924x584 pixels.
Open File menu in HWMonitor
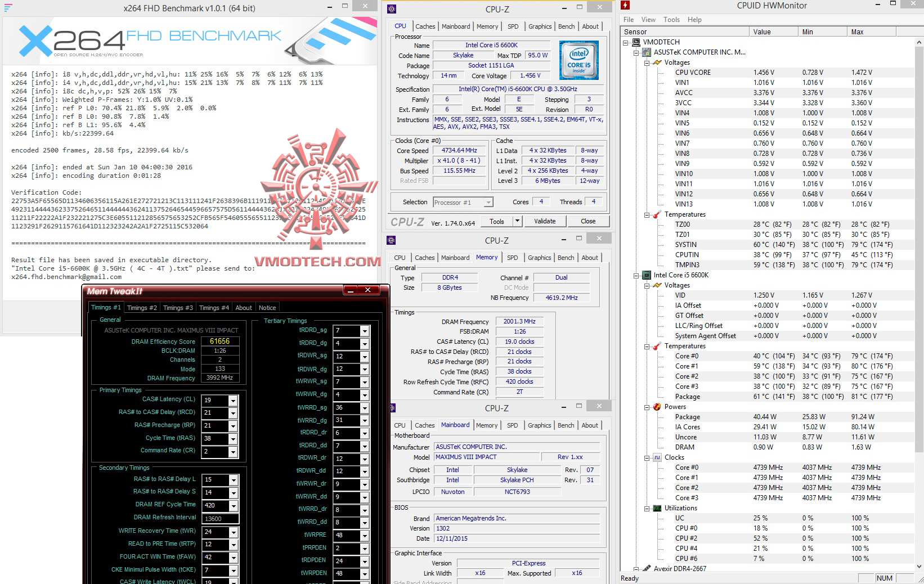(x=629, y=20)
